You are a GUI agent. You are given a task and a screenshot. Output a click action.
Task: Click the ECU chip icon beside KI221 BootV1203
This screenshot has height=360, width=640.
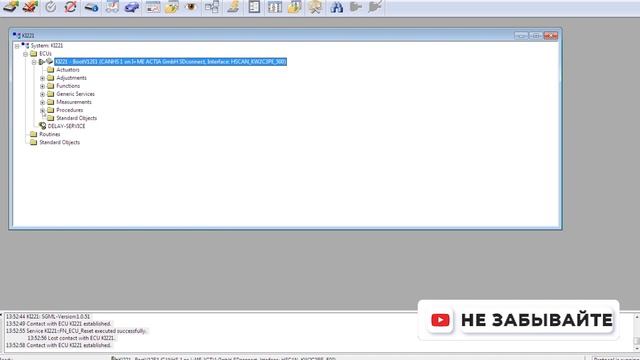coord(49,62)
